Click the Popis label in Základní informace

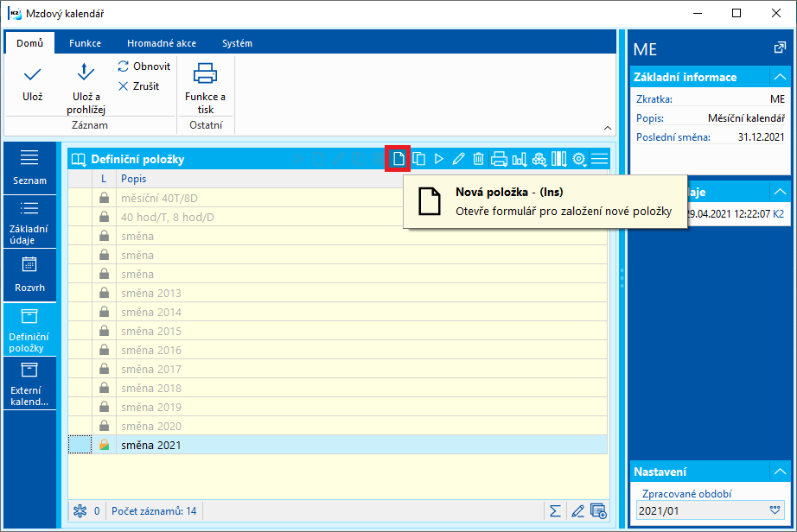[650, 118]
